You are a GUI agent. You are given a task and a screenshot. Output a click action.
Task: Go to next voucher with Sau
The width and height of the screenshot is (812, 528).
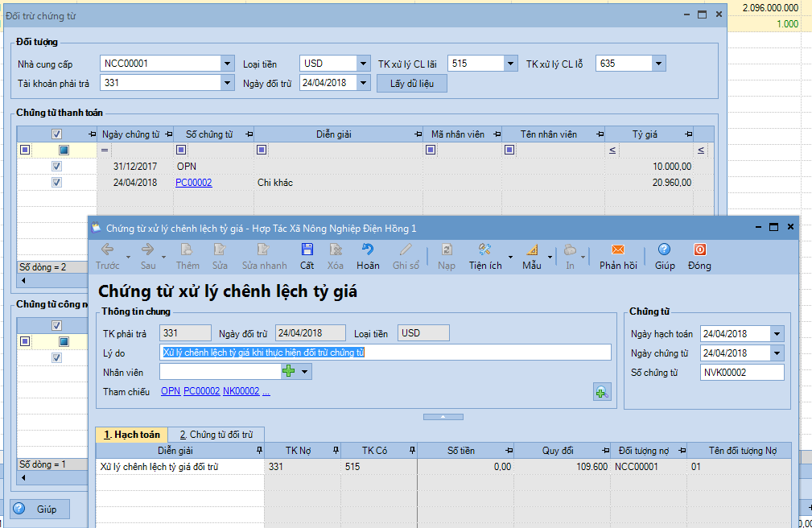point(148,256)
